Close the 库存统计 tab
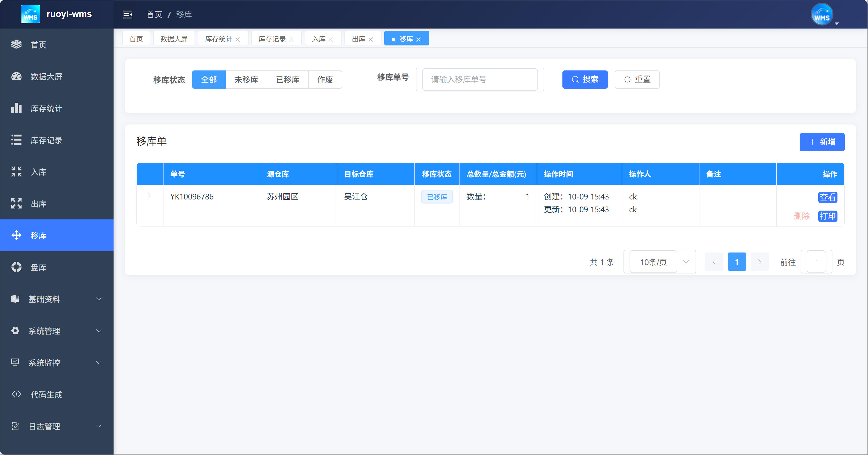 pos(238,39)
